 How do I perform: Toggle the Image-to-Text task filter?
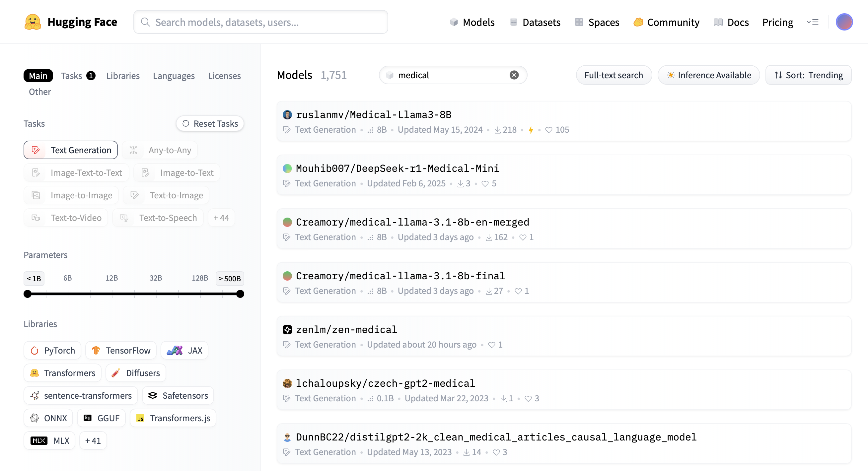coord(177,172)
